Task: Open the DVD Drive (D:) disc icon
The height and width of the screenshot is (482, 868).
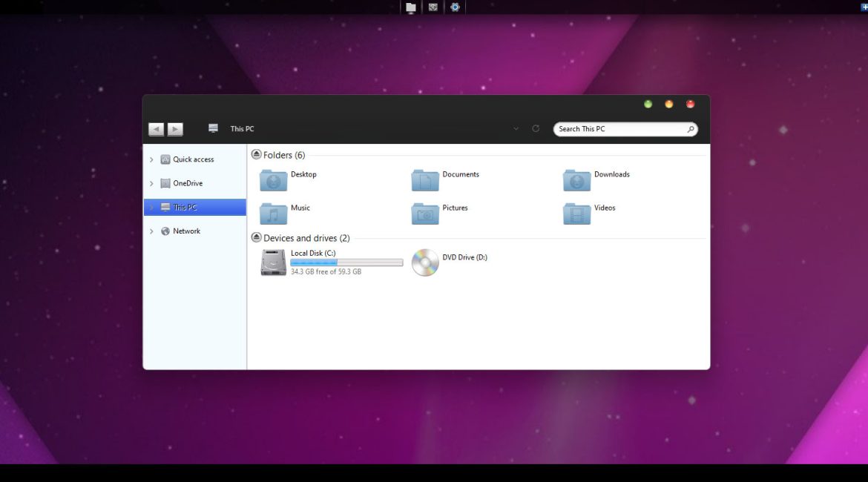Action: tap(425, 263)
